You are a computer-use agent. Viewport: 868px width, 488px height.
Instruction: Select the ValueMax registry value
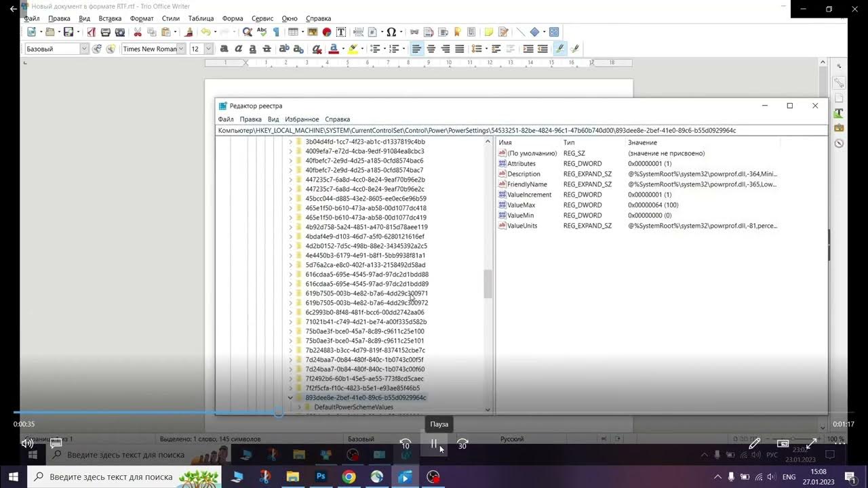[521, 205]
